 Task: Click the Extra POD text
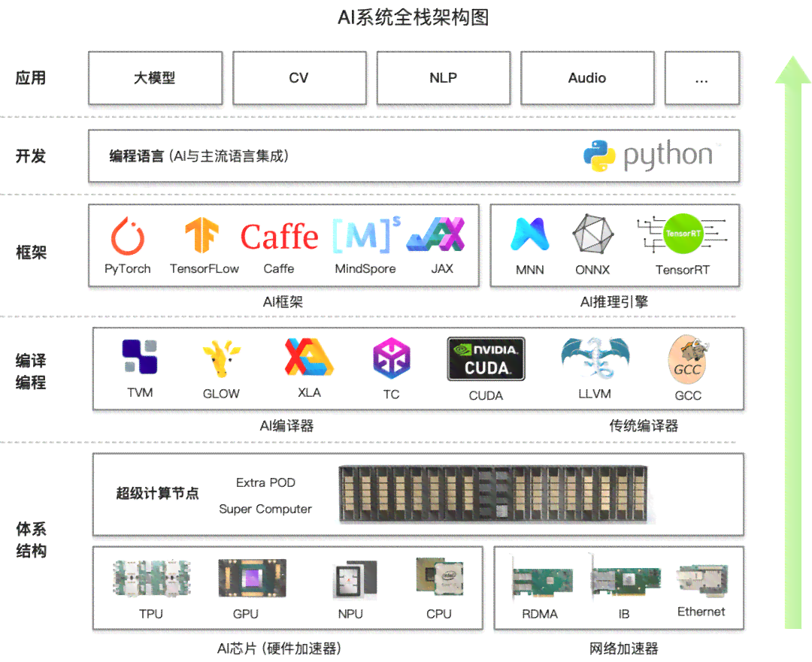265,482
